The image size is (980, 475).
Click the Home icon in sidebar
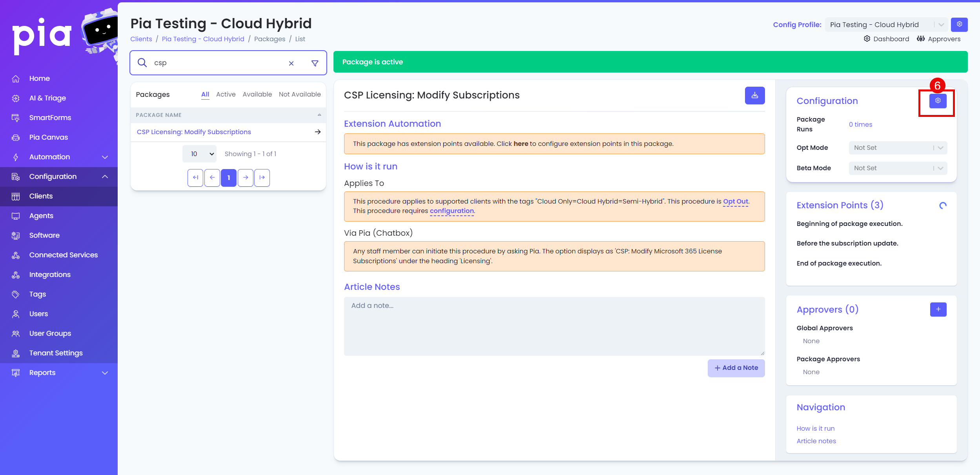point(16,79)
